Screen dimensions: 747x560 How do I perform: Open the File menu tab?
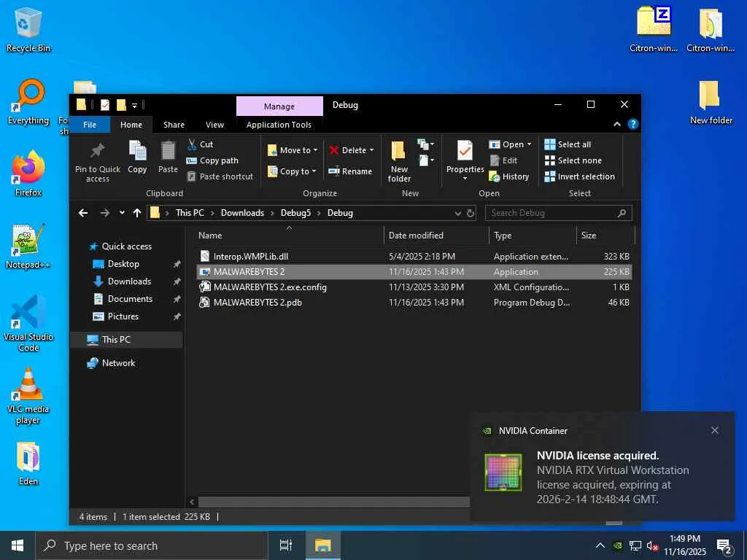[x=90, y=125]
